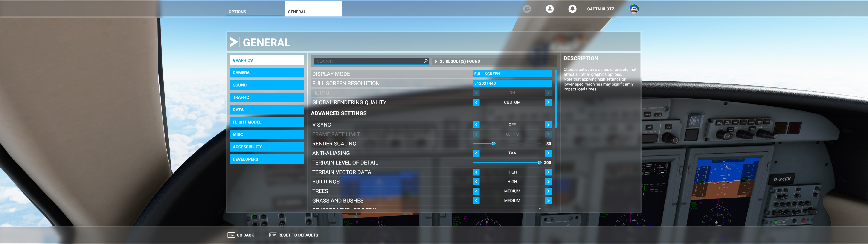Open the friends list icon
Image resolution: width=868 pixels, height=244 pixels.
[x=527, y=9]
